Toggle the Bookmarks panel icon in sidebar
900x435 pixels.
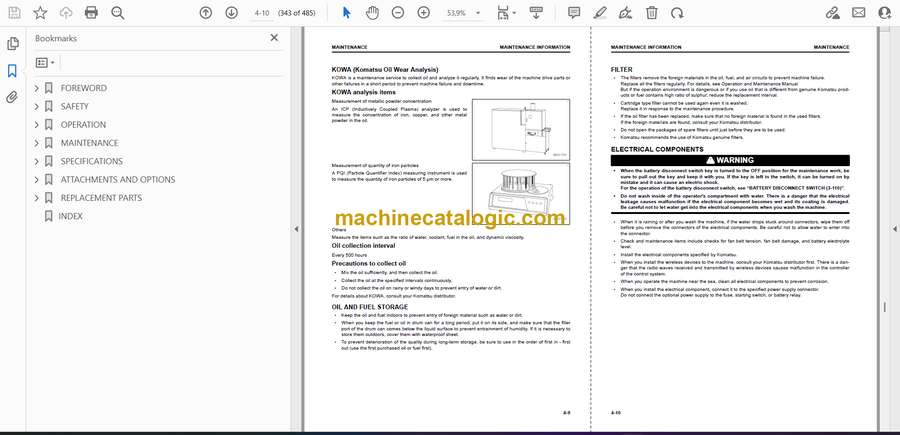coord(12,71)
